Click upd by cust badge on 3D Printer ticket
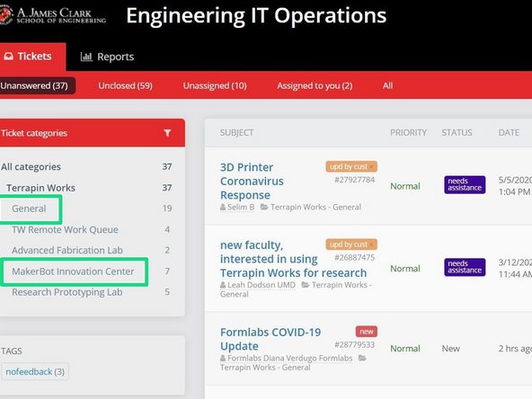 pyautogui.click(x=351, y=166)
